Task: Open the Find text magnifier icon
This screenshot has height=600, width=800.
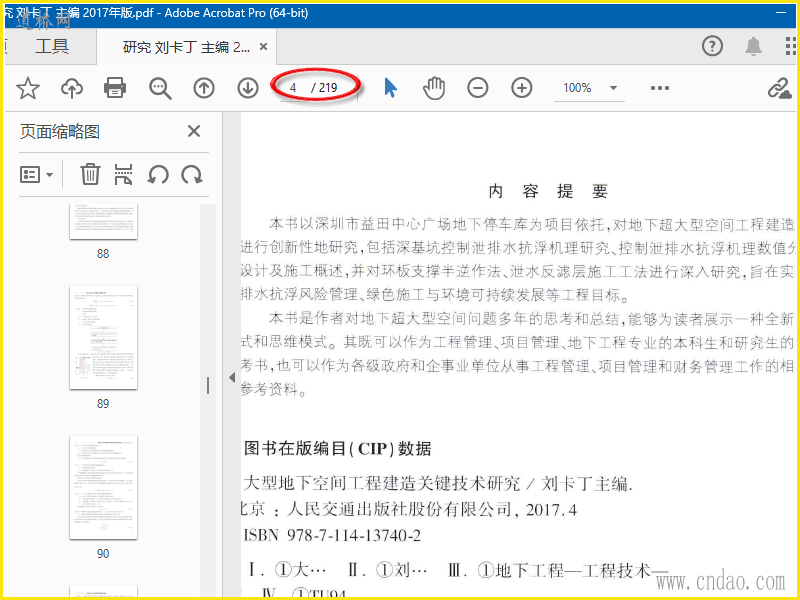Action: pyautogui.click(x=160, y=88)
